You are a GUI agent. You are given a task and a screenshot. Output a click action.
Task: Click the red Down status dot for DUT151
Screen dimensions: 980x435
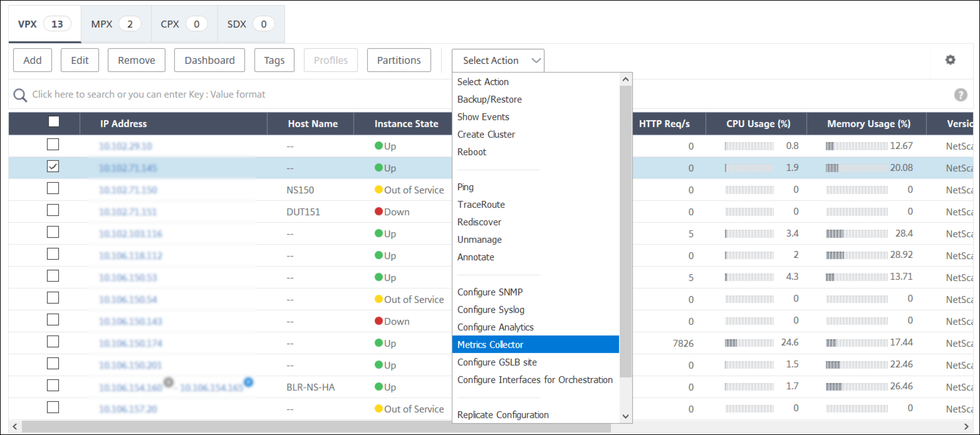click(x=378, y=211)
